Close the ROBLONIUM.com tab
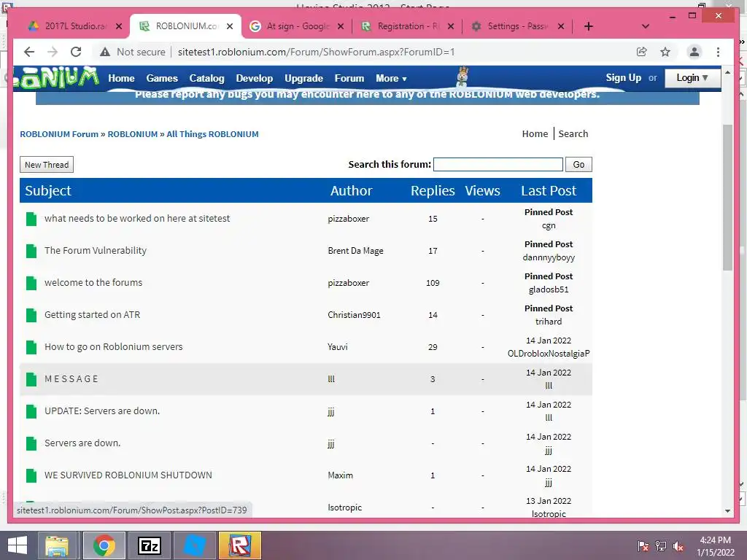This screenshot has width=747, height=560. click(230, 26)
